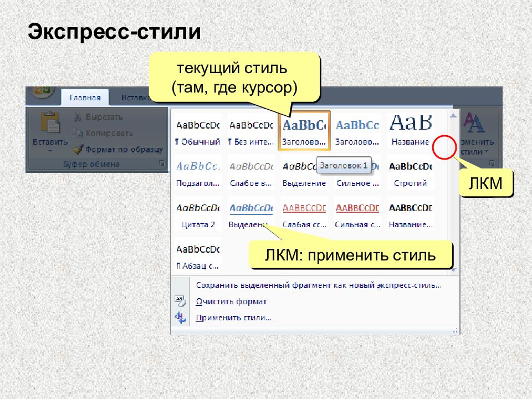Click the eraser icon next to Очистить формат

(x=180, y=301)
